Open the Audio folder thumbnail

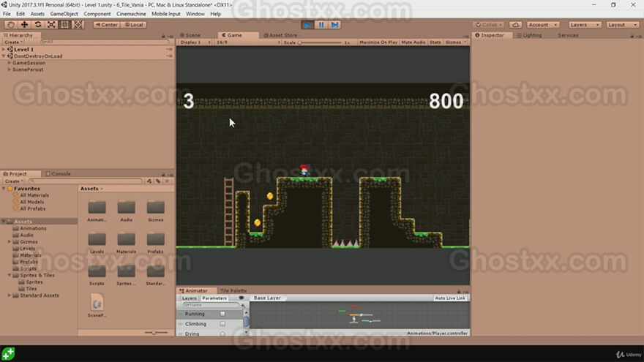[126, 207]
